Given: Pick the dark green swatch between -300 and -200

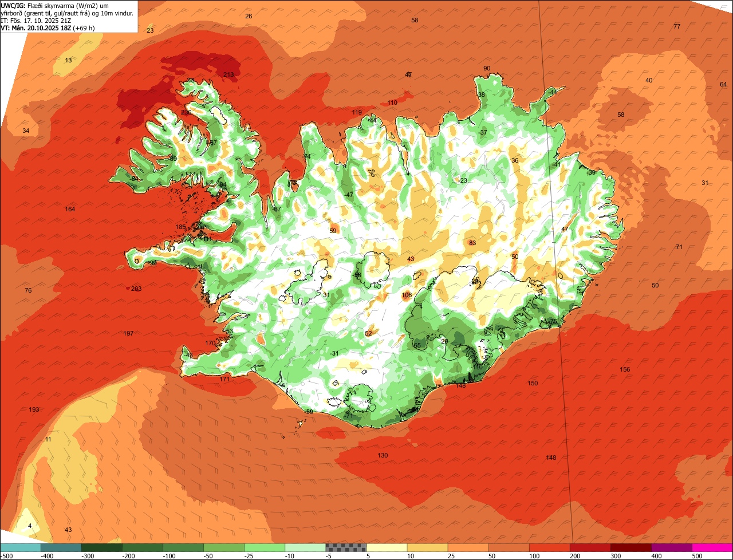Looking at the screenshot, I should 101,547.
